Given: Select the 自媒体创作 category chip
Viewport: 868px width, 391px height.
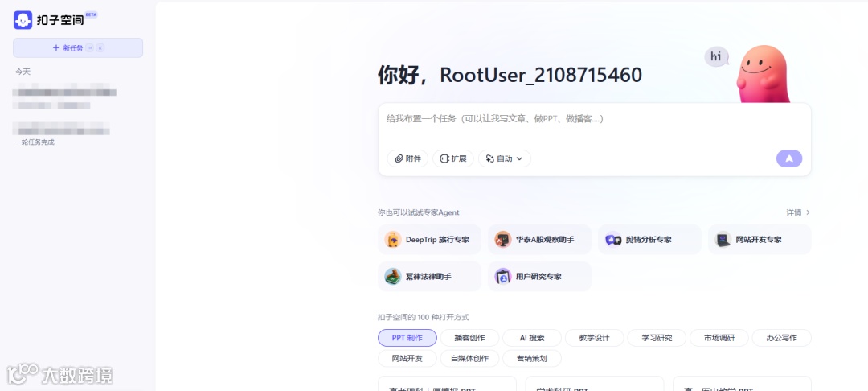Looking at the screenshot, I should 469,358.
